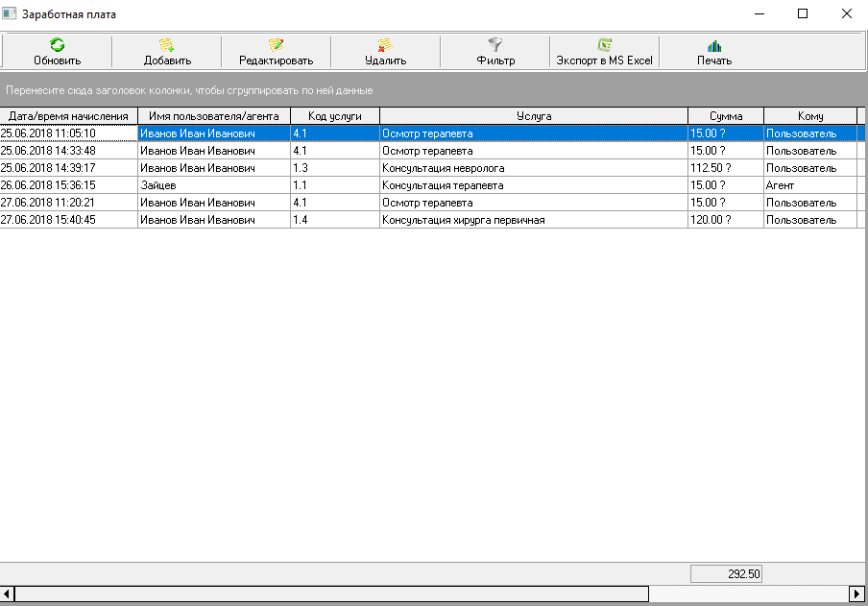Image resolution: width=868 pixels, height=606 pixels.
Task: Click the Услуга column header
Action: click(533, 116)
